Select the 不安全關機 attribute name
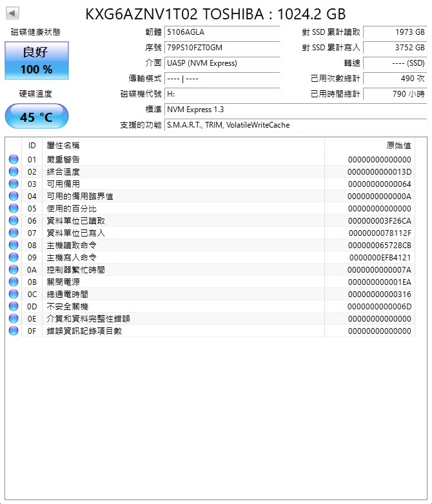Viewport: 432px width, 504px height. coord(67,306)
